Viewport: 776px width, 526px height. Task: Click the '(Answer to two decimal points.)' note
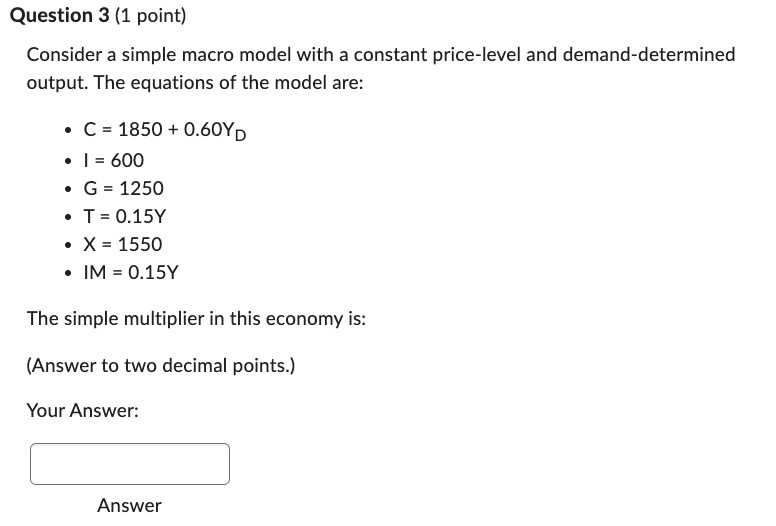tap(161, 365)
